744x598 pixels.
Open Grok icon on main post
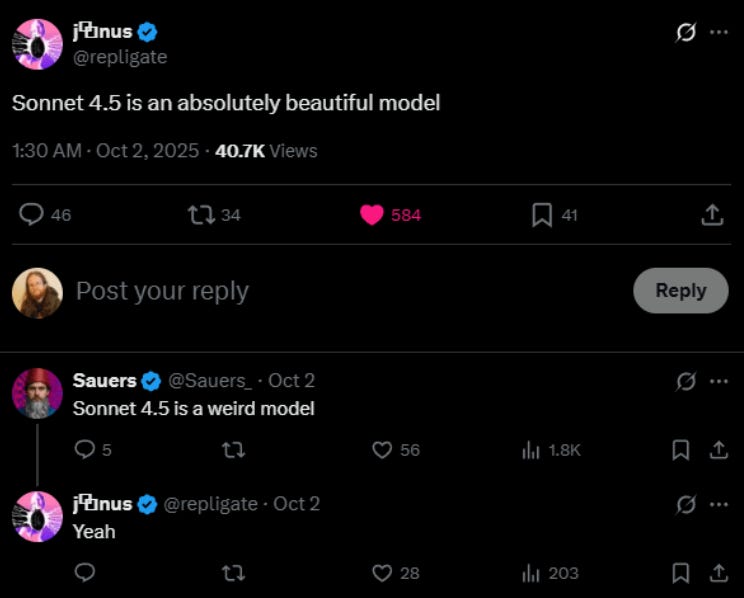click(x=686, y=32)
